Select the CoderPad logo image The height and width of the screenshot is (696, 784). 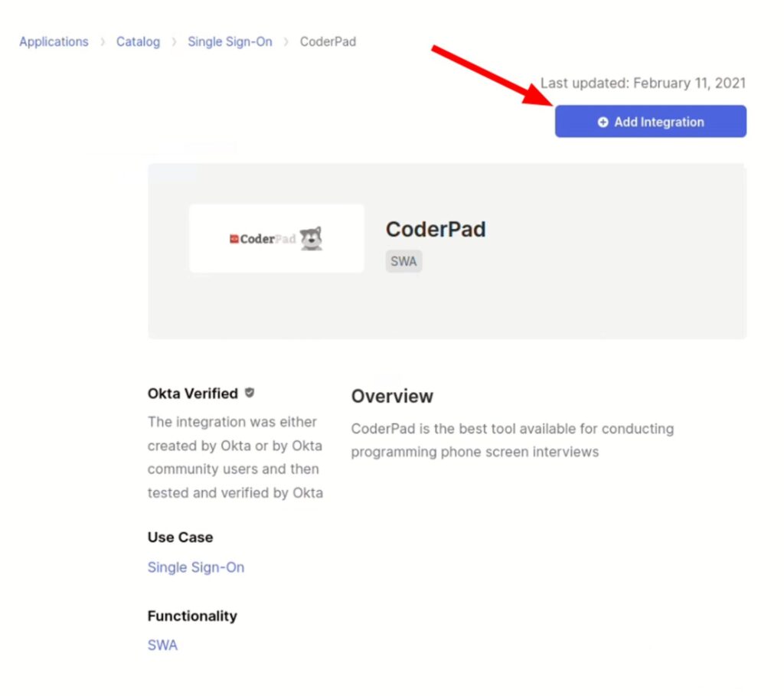[276, 237]
